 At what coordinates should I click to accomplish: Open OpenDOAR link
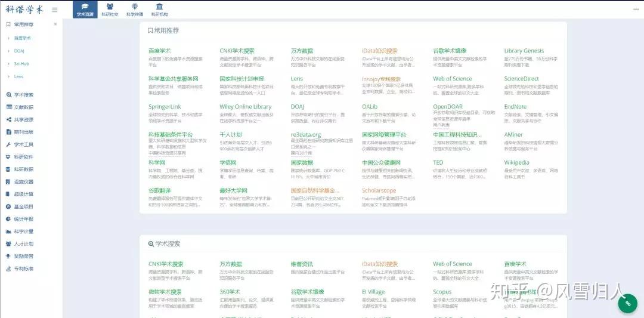point(448,107)
